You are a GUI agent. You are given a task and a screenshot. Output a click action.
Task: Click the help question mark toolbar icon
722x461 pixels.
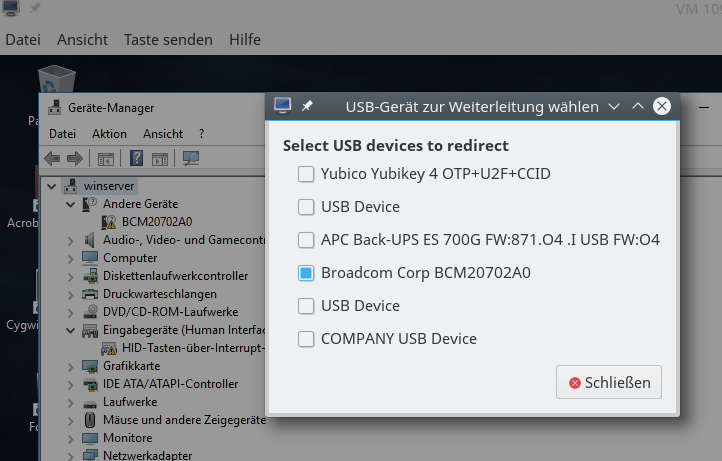pos(135,158)
